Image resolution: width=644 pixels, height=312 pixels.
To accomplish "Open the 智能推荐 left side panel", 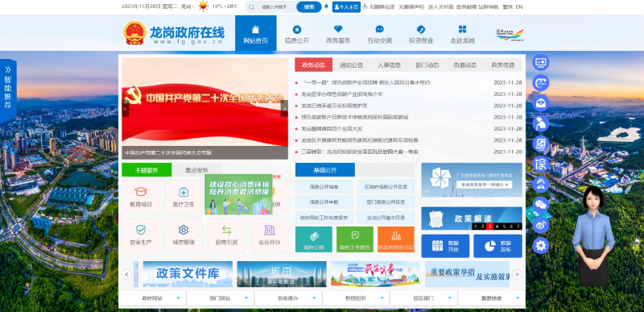I will click(8, 91).
